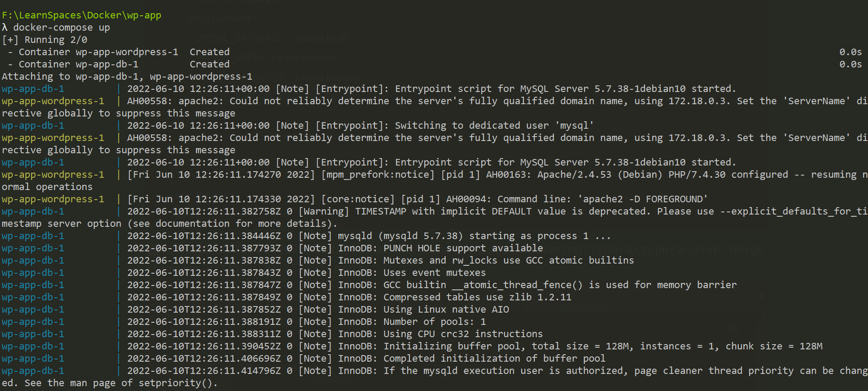Click the "[+] Running 2/0" status line

[45, 40]
